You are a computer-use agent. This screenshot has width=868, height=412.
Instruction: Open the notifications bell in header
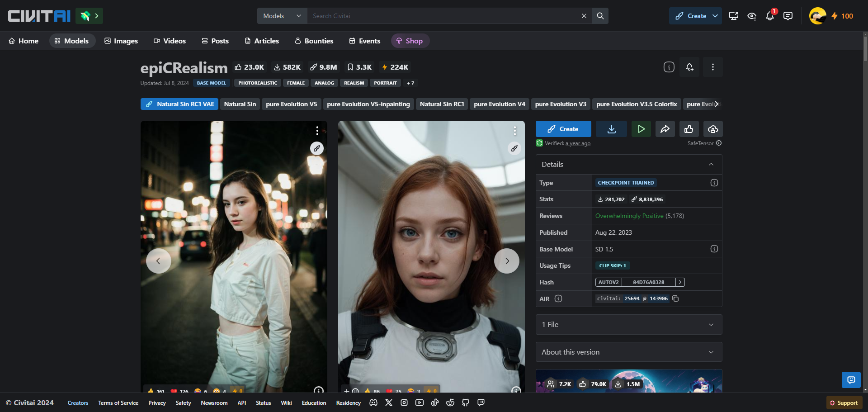coord(770,16)
